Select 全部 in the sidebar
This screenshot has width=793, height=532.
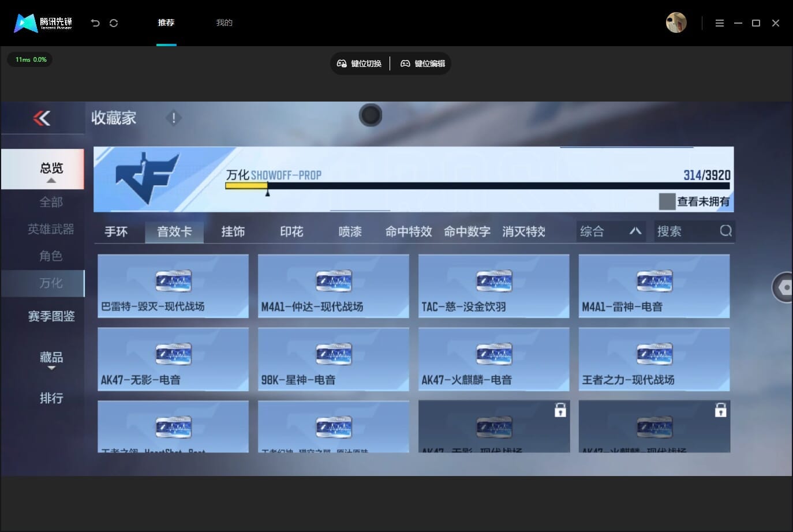click(x=51, y=202)
